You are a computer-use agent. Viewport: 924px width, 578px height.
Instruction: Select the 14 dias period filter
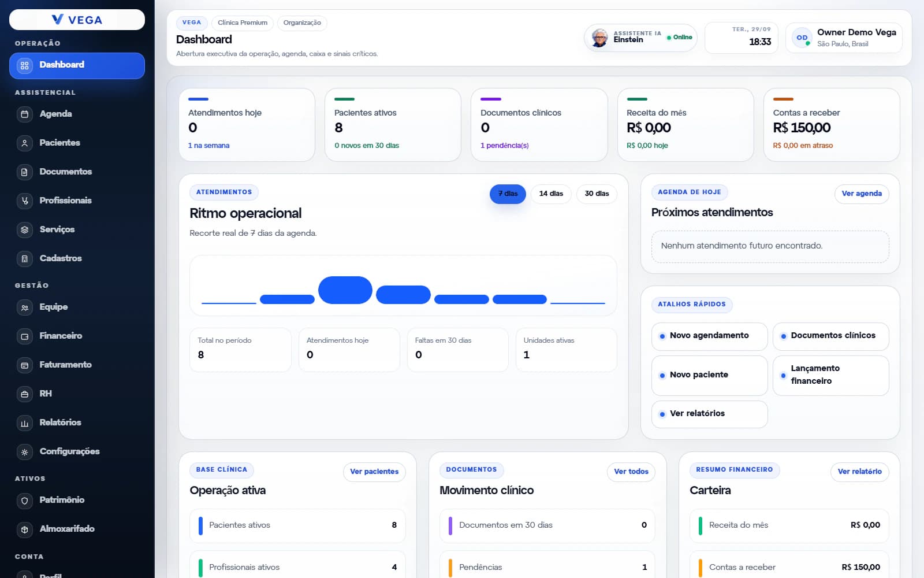[551, 194]
